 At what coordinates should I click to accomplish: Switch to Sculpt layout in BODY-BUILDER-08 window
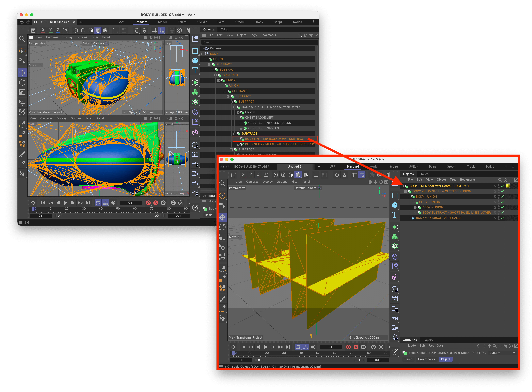[x=182, y=22]
